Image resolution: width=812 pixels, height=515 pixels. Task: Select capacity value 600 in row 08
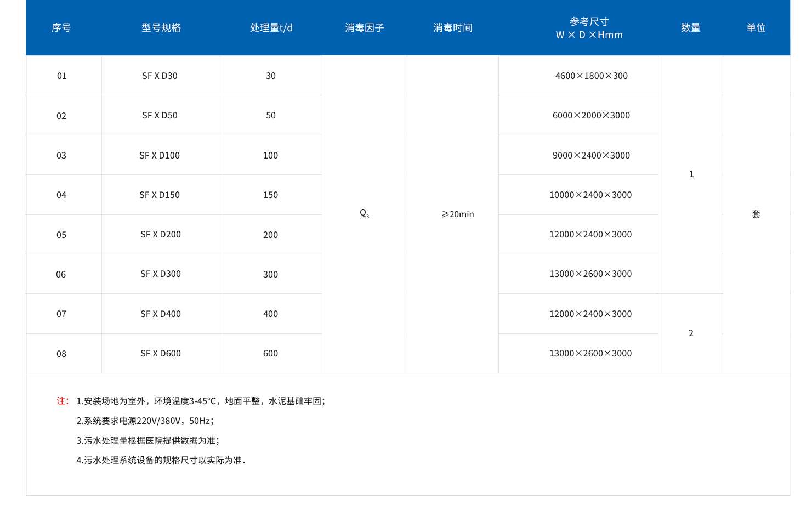click(x=271, y=354)
